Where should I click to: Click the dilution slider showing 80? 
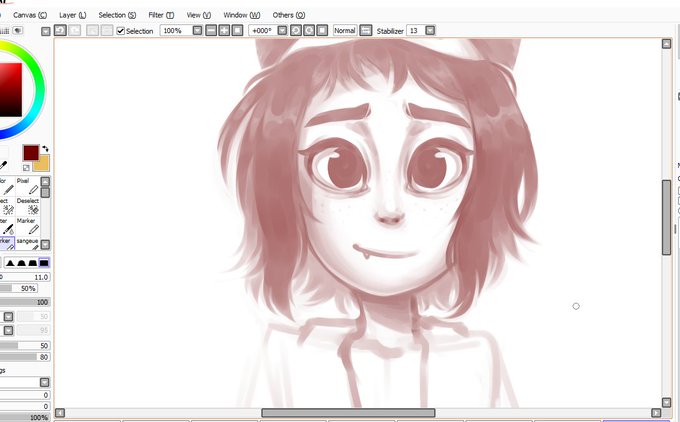pos(25,357)
